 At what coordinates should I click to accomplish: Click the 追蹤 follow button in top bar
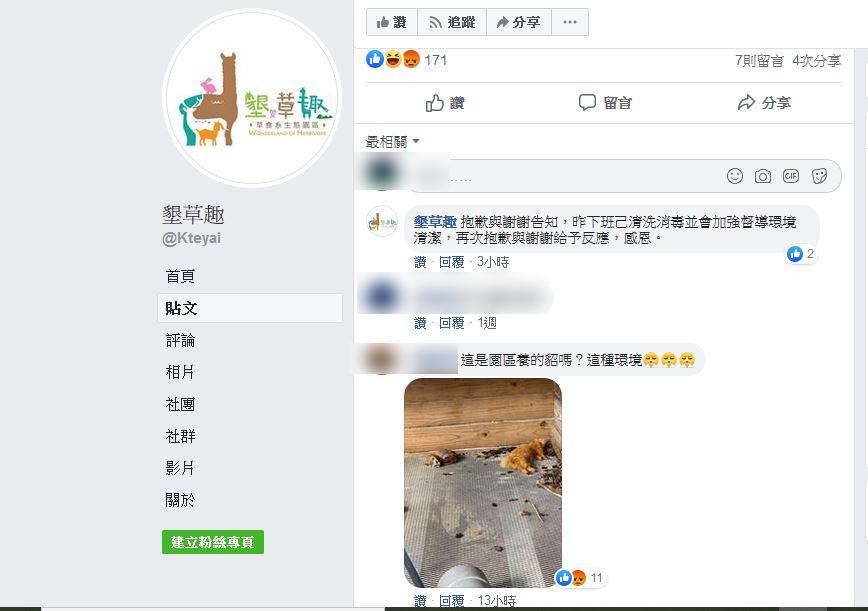coord(452,22)
